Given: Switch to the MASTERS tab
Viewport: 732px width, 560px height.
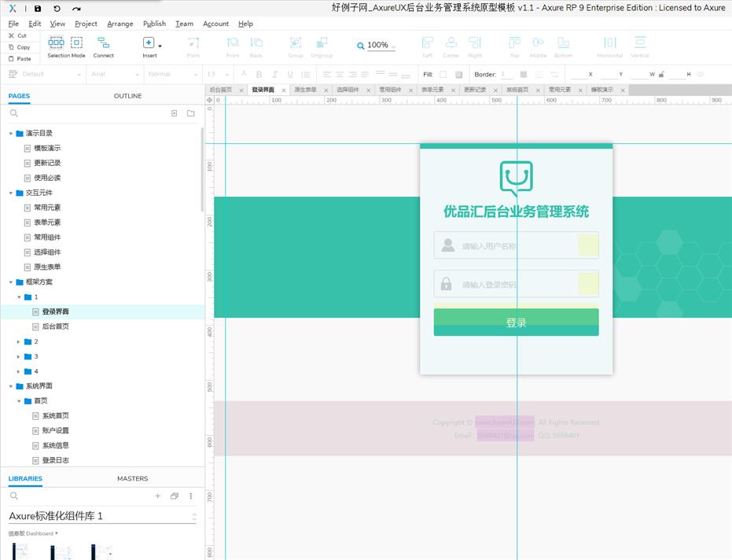Looking at the screenshot, I should click(133, 479).
